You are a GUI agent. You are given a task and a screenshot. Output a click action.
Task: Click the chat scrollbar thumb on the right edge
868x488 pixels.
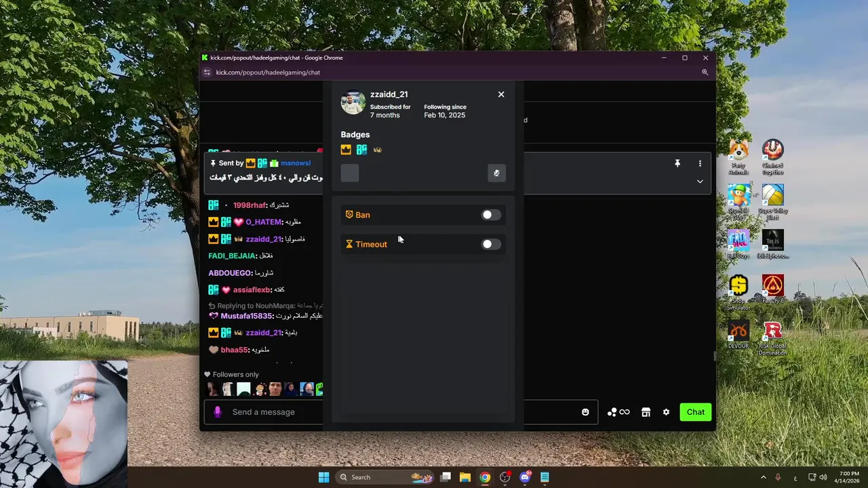(713, 357)
